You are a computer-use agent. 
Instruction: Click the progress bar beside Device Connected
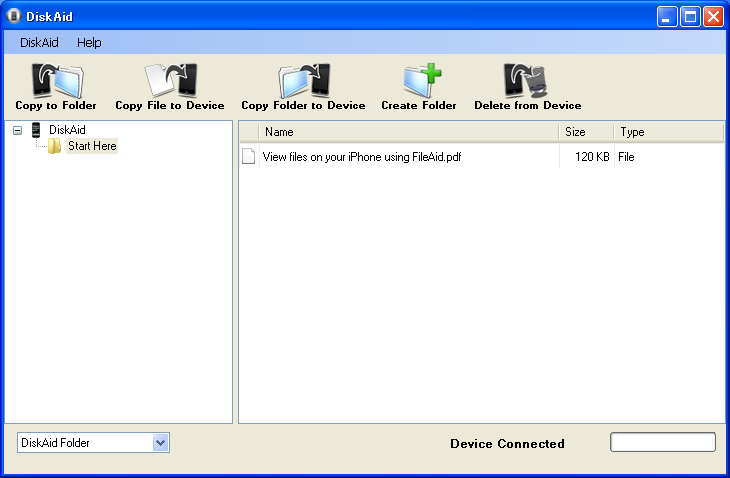pos(663,442)
